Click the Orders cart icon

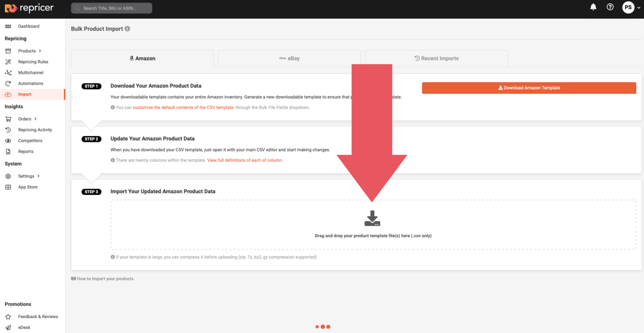pos(8,119)
